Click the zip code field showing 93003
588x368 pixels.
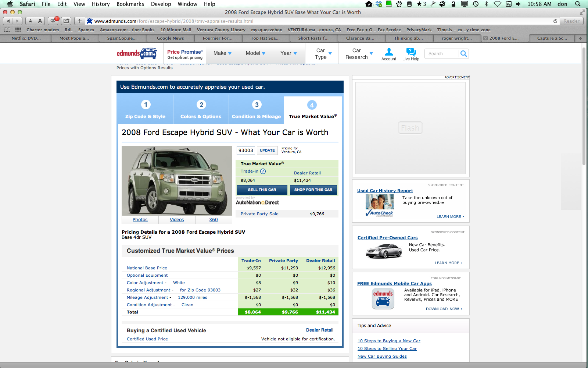[x=245, y=151]
